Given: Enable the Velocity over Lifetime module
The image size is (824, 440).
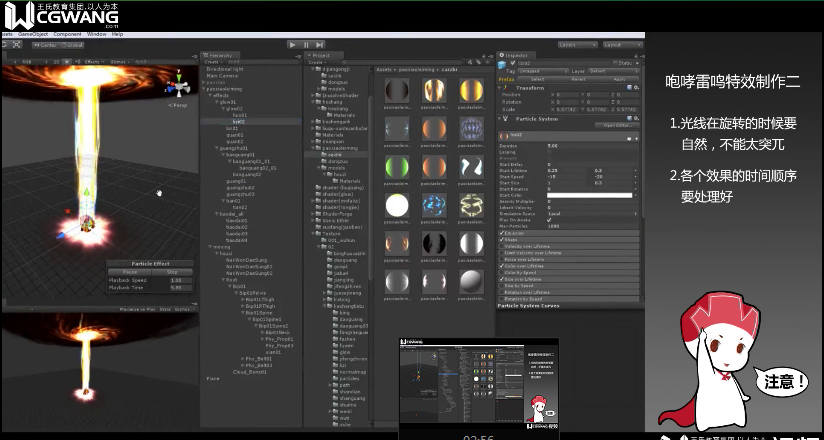Looking at the screenshot, I should point(502,246).
